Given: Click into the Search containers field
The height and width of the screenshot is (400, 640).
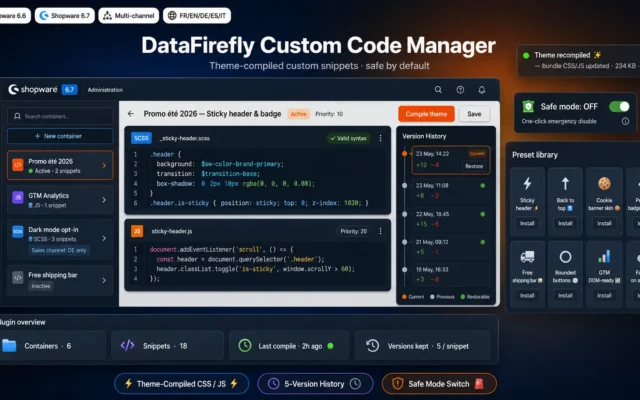Looking at the screenshot, I should tap(60, 116).
